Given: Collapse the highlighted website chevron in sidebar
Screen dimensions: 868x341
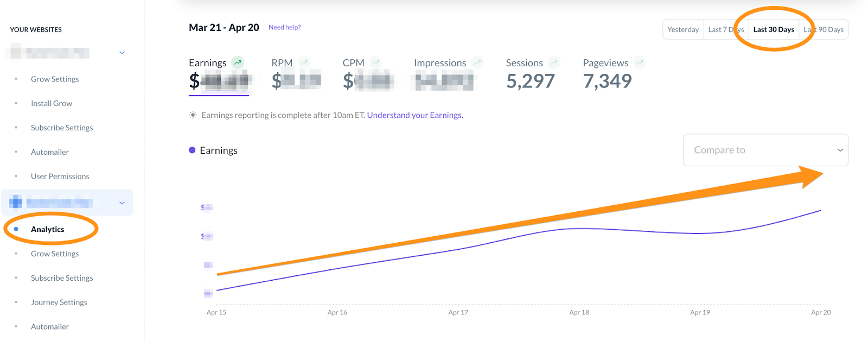Looking at the screenshot, I should [x=122, y=203].
